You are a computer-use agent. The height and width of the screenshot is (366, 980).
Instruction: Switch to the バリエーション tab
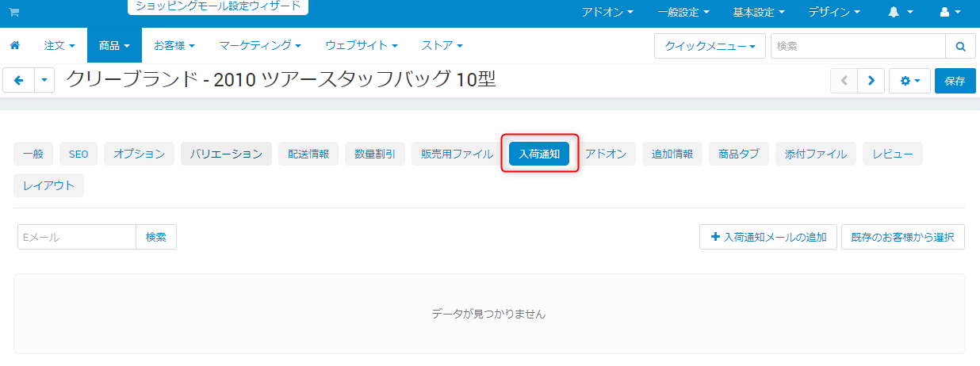pyautogui.click(x=226, y=154)
